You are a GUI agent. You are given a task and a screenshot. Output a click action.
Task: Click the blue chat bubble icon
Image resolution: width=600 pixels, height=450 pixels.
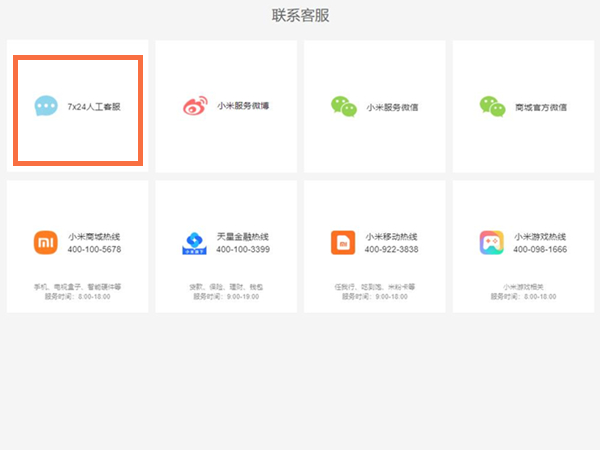(46, 106)
